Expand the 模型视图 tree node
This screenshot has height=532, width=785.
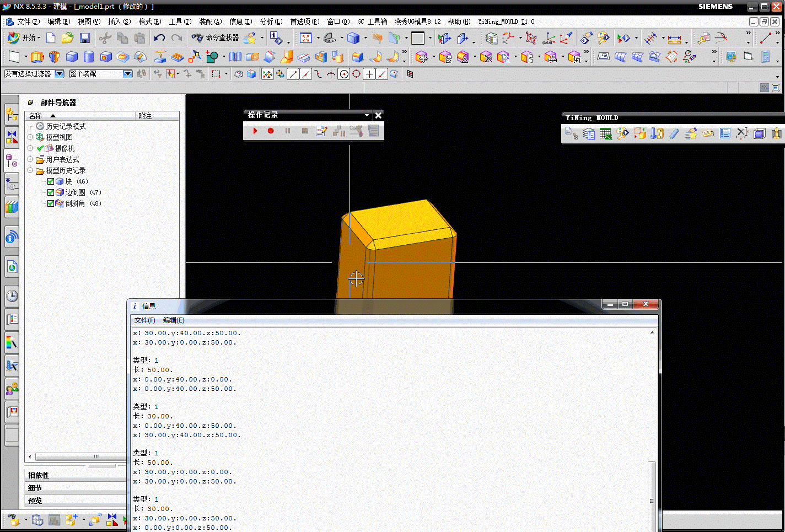pos(30,137)
